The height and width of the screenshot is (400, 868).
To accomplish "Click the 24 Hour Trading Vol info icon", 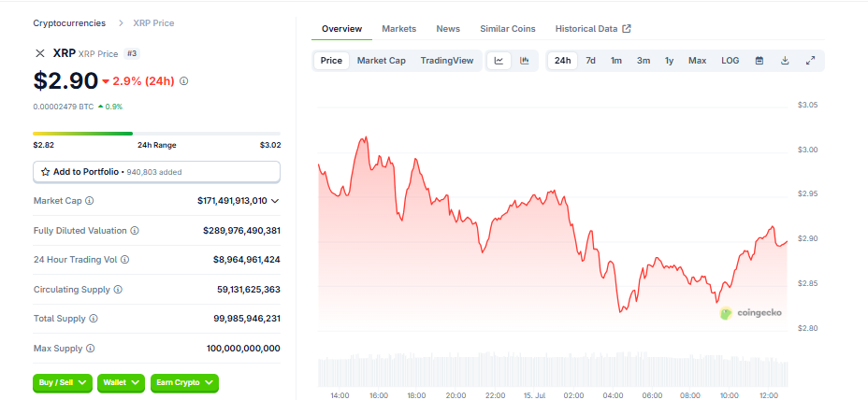I will (x=125, y=260).
